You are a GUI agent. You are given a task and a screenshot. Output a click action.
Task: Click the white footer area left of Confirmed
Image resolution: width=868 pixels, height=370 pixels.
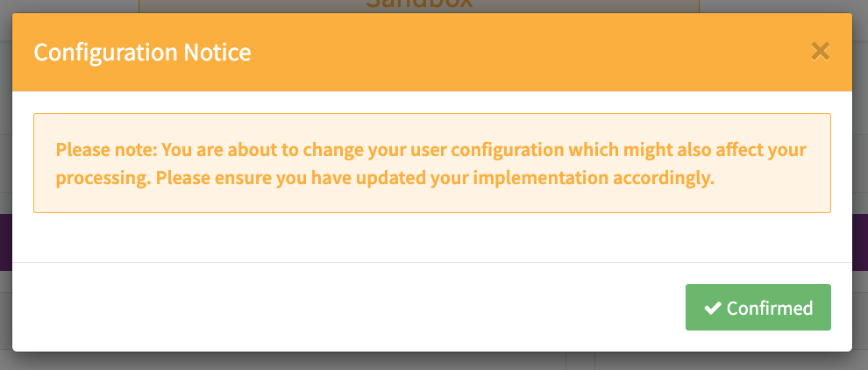pos(351,307)
